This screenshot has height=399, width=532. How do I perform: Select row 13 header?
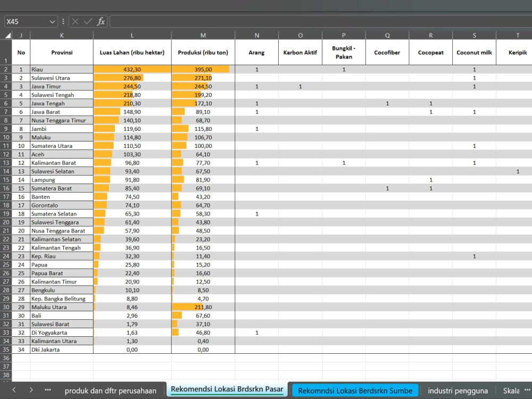click(x=6, y=163)
